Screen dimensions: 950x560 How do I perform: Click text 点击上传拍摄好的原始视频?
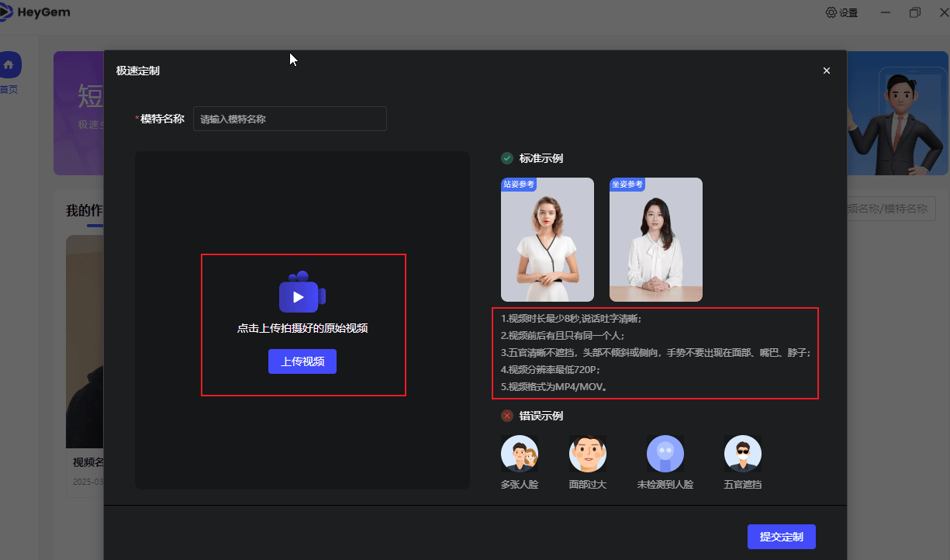click(x=302, y=328)
